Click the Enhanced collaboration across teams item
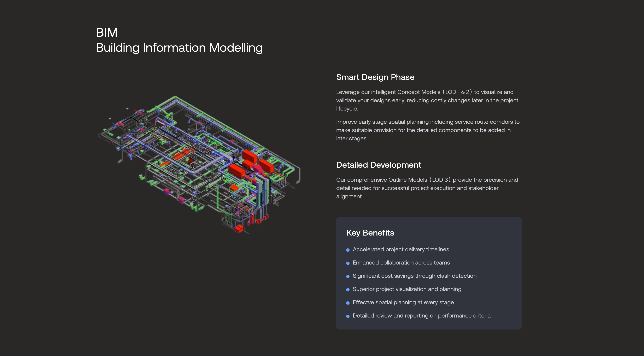 [401, 263]
